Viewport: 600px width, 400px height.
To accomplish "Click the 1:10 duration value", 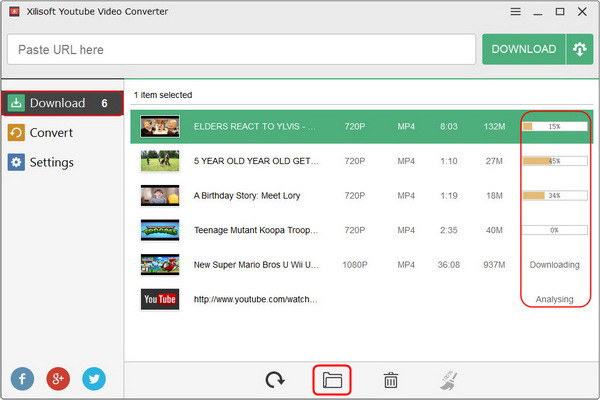I will tap(448, 161).
